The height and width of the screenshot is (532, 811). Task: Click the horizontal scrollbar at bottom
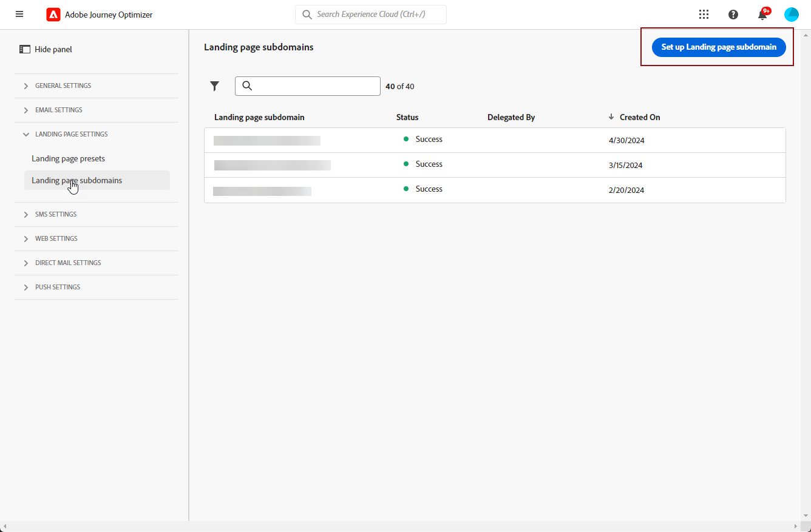click(401, 526)
